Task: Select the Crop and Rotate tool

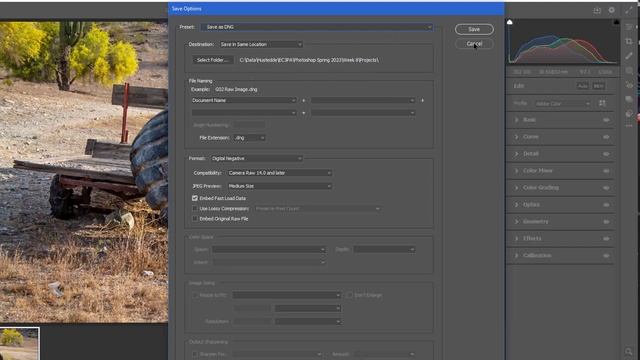Action: click(x=629, y=41)
